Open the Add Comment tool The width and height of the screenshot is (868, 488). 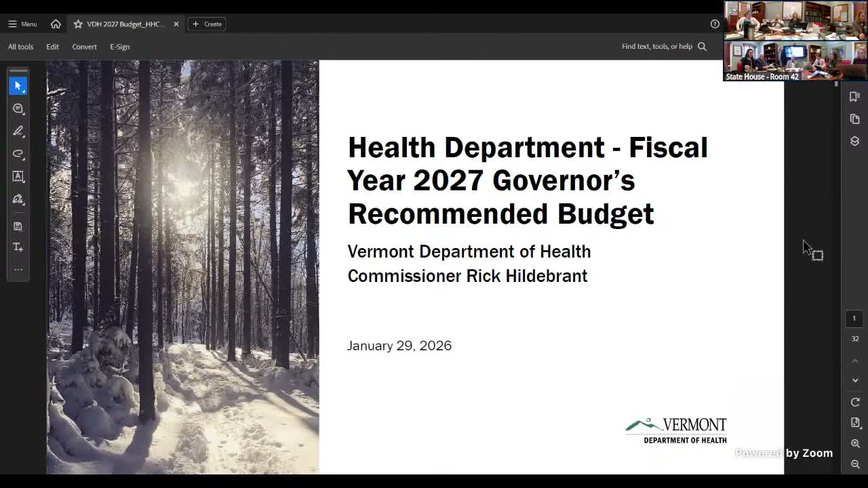coord(18,108)
